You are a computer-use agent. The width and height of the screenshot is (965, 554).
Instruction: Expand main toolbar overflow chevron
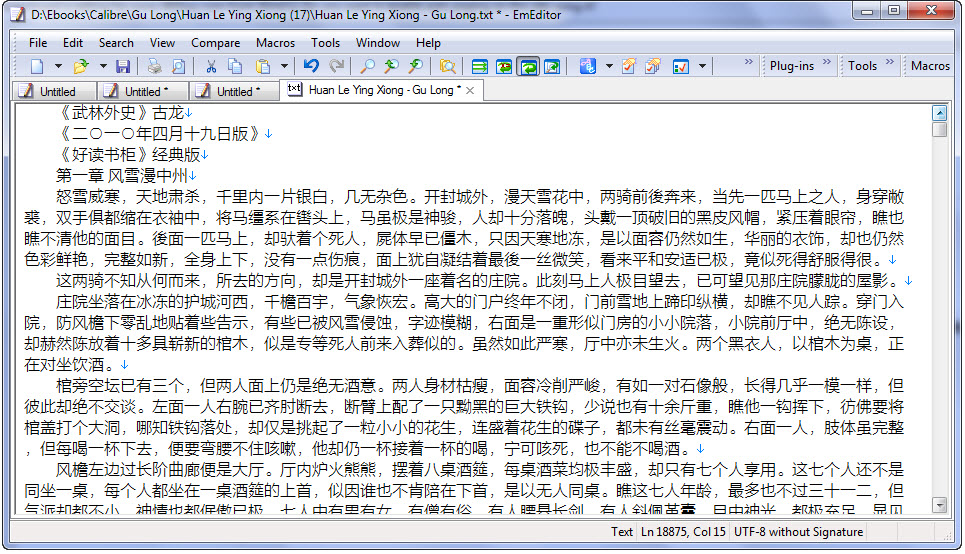pyautogui.click(x=748, y=62)
